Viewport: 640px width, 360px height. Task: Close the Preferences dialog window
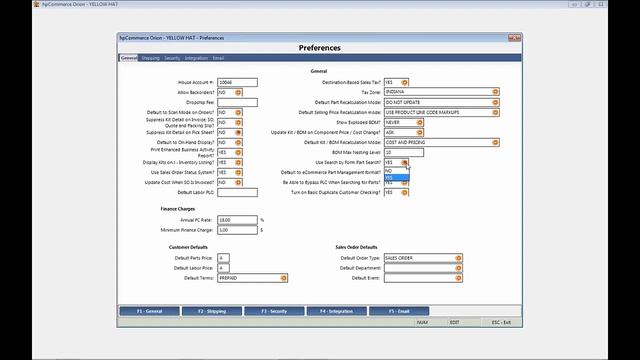click(x=514, y=38)
